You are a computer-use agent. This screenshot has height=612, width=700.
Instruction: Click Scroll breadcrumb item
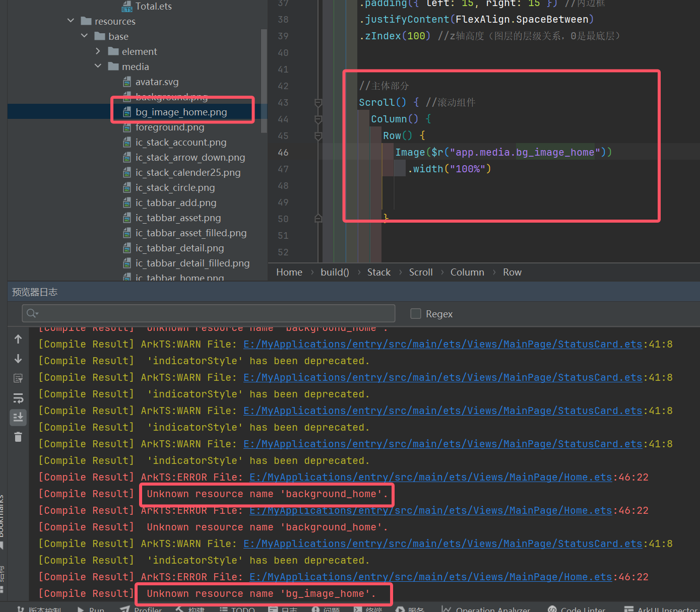421,272
